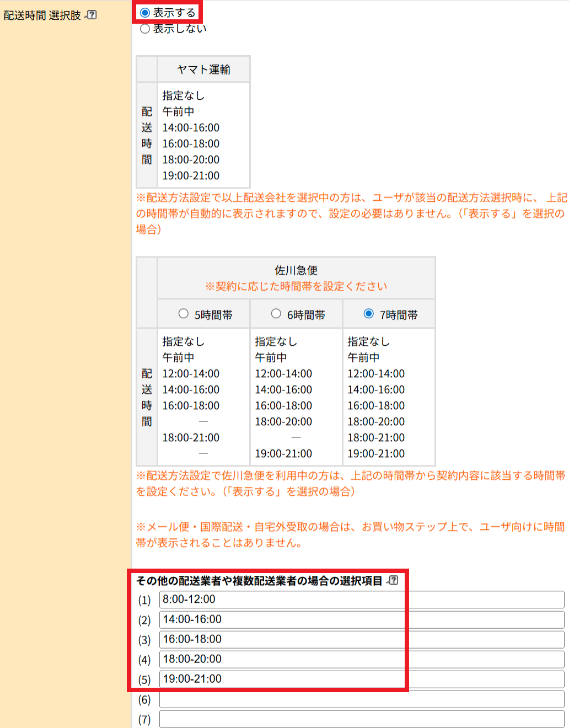
Task: Choose the 5時間帯 option for 佐川急便
Action: pyautogui.click(x=184, y=314)
